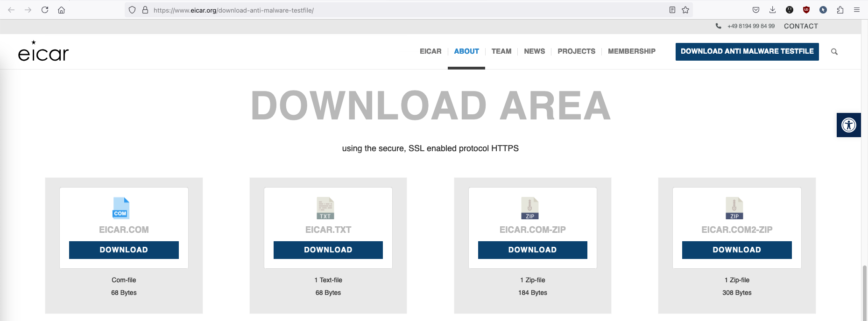
Task: Open the uBlock Origin extension
Action: click(x=806, y=10)
